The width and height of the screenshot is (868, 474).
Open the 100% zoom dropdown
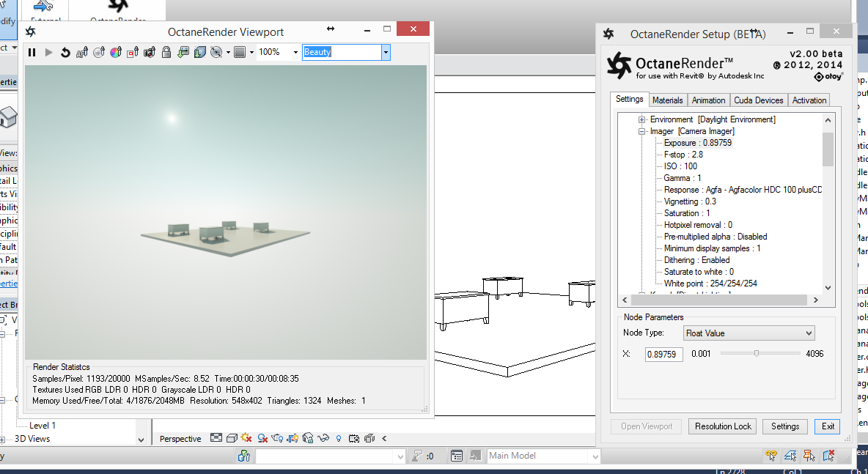coord(295,53)
